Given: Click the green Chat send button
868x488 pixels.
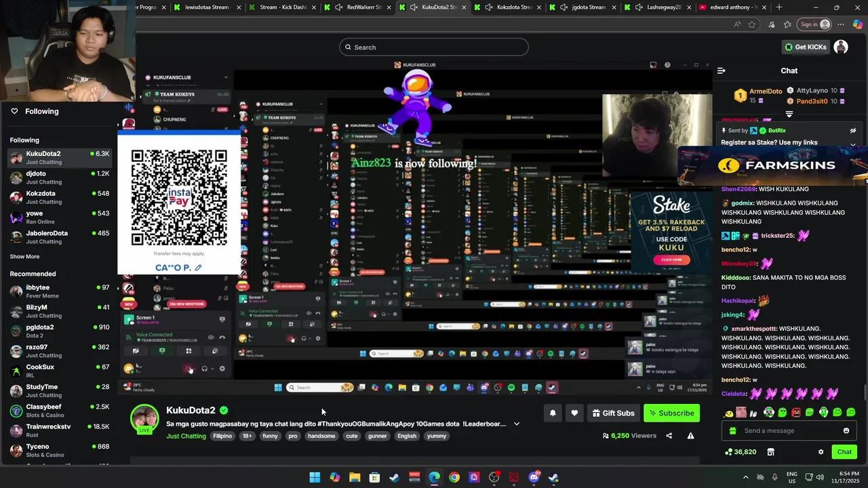Looking at the screenshot, I should pos(844,452).
